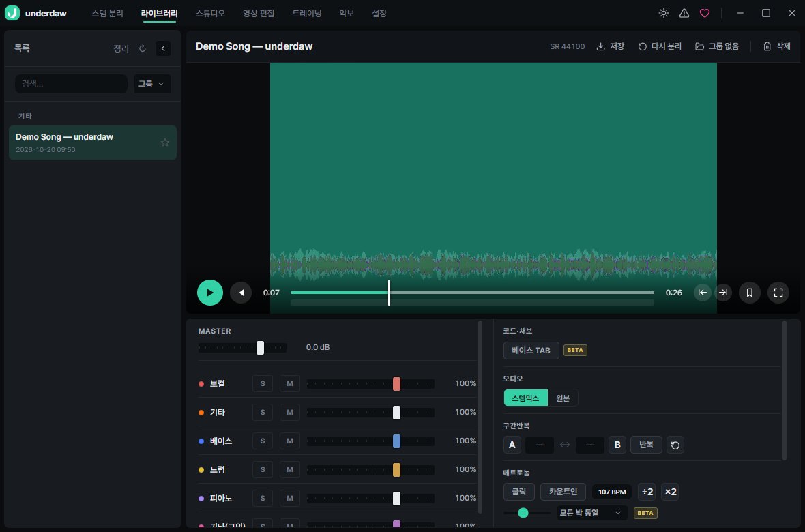This screenshot has width=805, height=532.
Task: Click the rewind to start button
Action: point(241,293)
